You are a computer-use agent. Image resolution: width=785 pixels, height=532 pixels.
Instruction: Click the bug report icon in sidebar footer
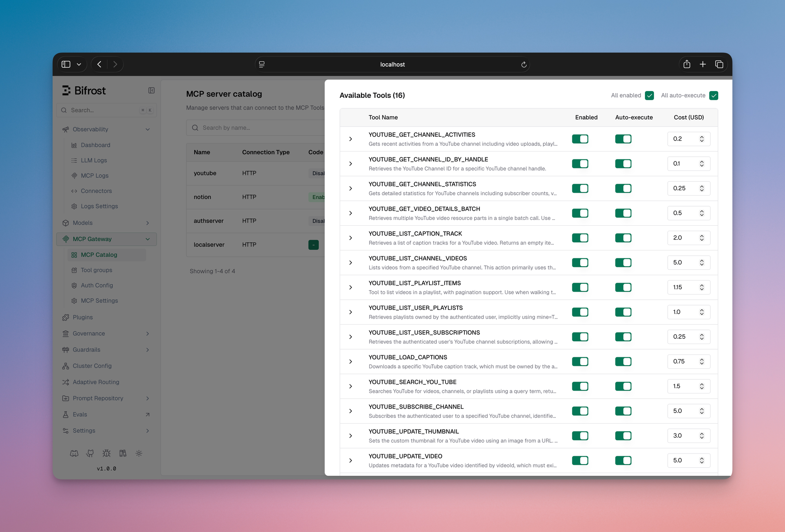(106, 453)
